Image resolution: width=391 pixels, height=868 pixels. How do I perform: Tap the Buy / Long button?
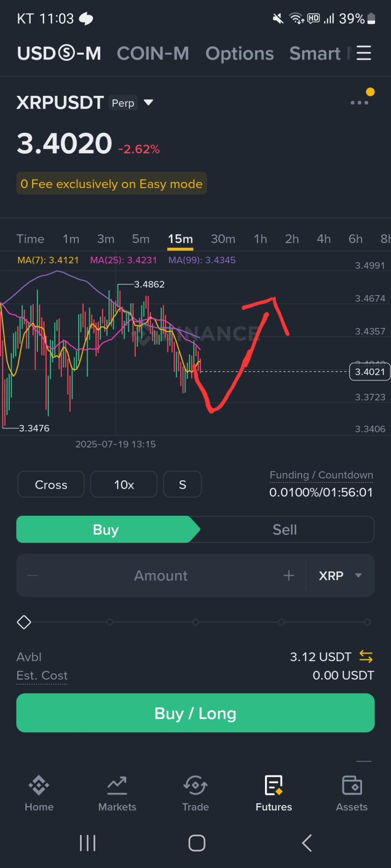(x=195, y=713)
